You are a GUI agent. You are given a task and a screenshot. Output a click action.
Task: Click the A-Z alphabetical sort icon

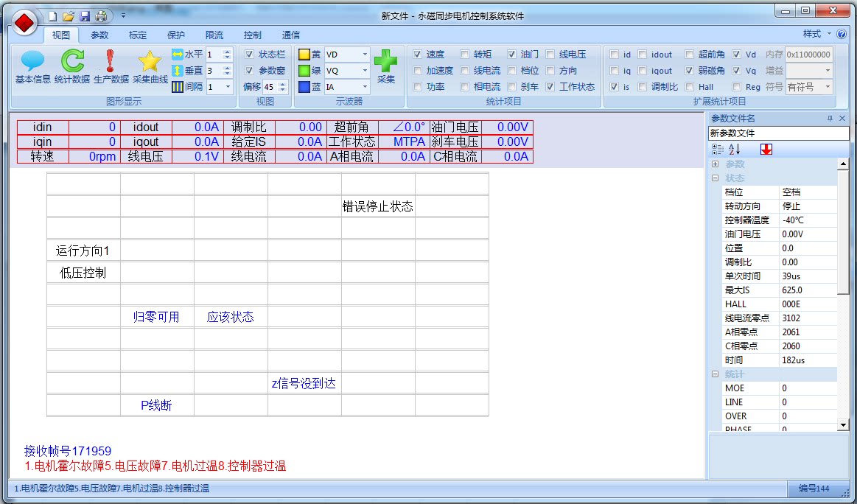tap(734, 149)
